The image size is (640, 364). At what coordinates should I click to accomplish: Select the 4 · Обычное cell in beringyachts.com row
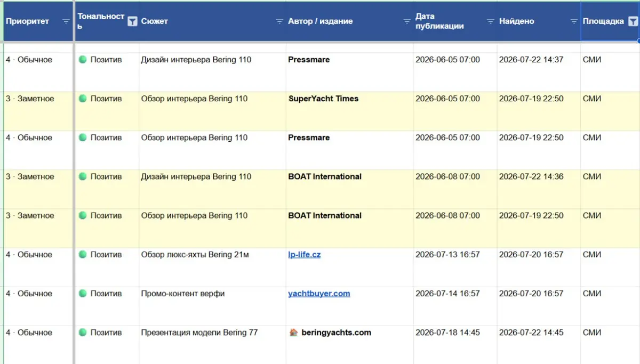coord(38,345)
